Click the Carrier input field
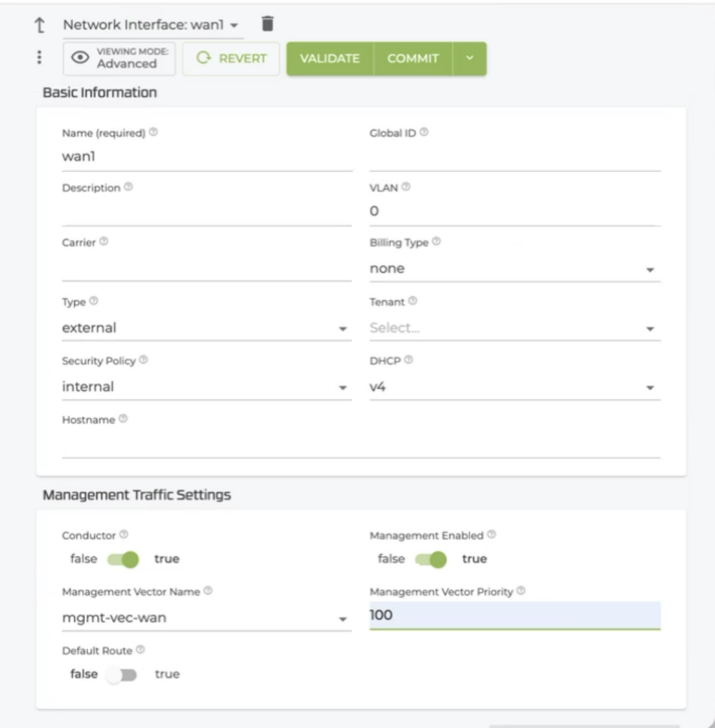The image size is (715, 728). [206, 267]
